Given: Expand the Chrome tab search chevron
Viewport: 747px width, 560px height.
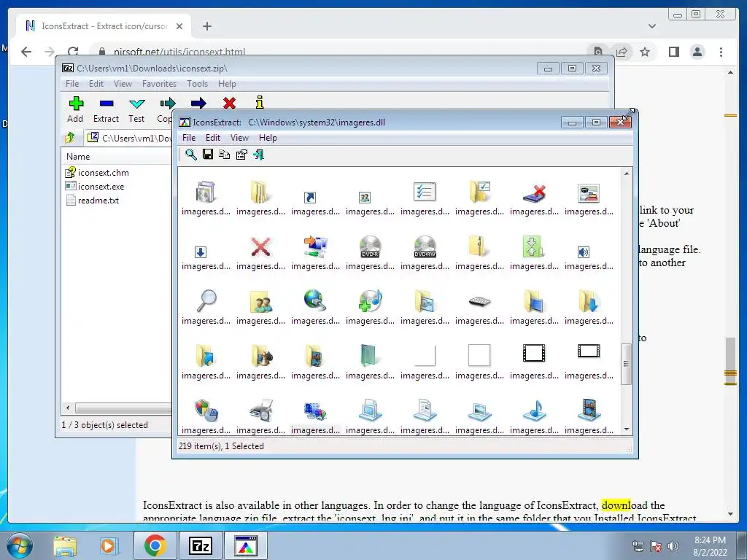Looking at the screenshot, I should click(651, 26).
